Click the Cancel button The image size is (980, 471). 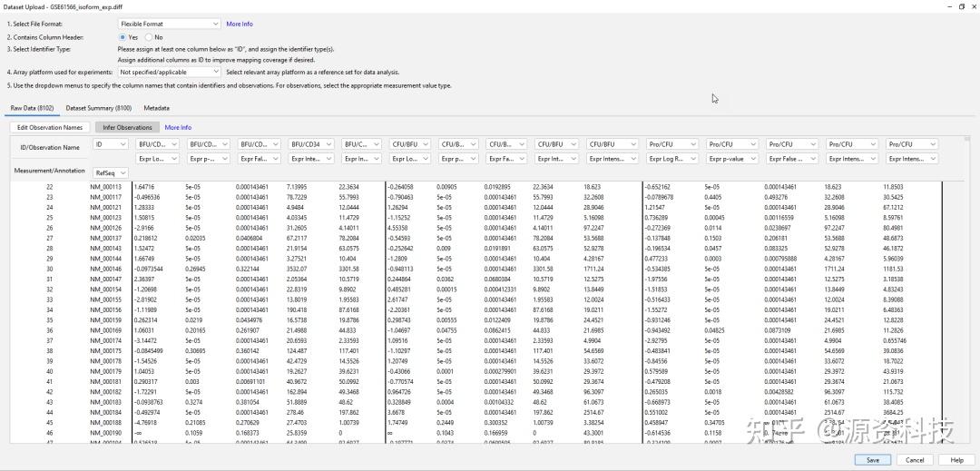tap(915, 460)
